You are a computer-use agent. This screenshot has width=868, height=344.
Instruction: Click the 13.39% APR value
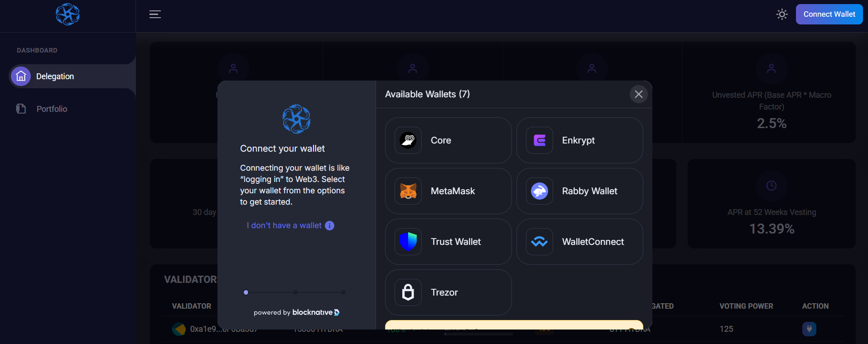coord(772,229)
